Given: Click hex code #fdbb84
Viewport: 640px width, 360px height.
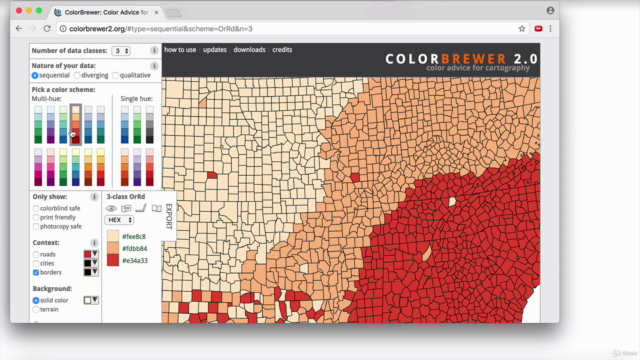Looking at the screenshot, I should 135,249.
